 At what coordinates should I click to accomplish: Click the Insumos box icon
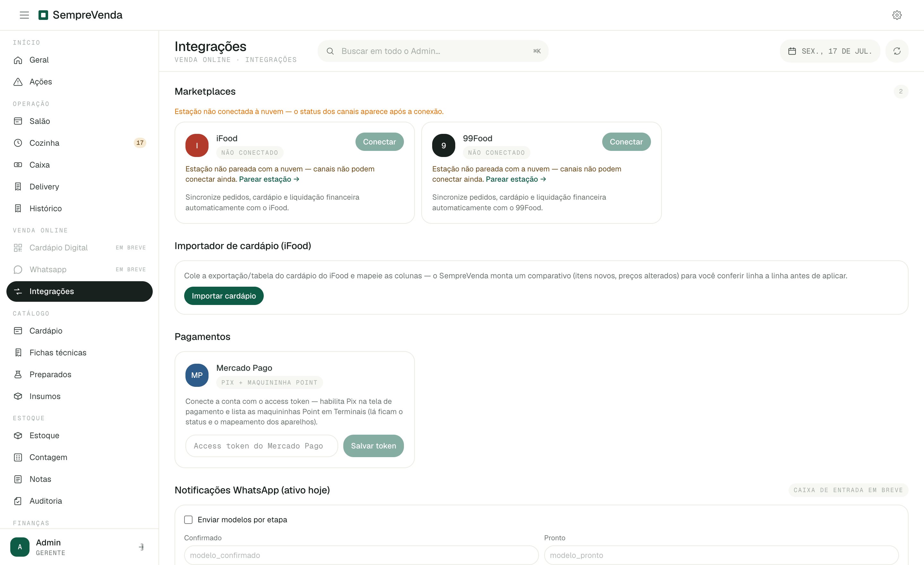tap(18, 396)
